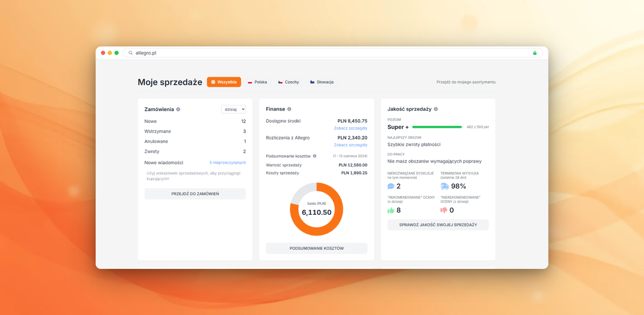Switch to the Polska tab
644x315 pixels.
[x=257, y=82]
